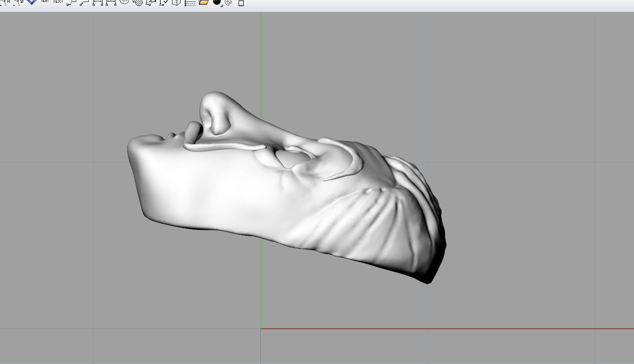Click the blue checkmark toolbar icon
634x364 pixels.
tap(32, 2)
